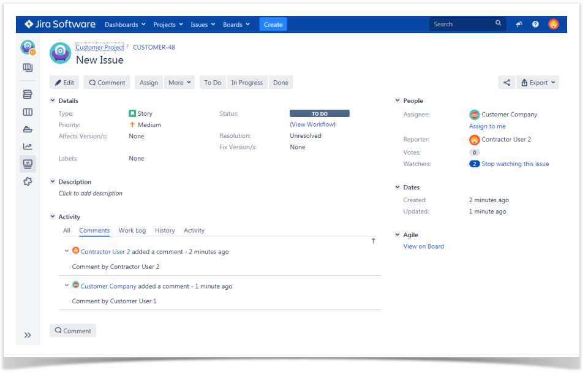Open Add-ons via the puzzle piece icon
This screenshot has width=588, height=375.
28,181
